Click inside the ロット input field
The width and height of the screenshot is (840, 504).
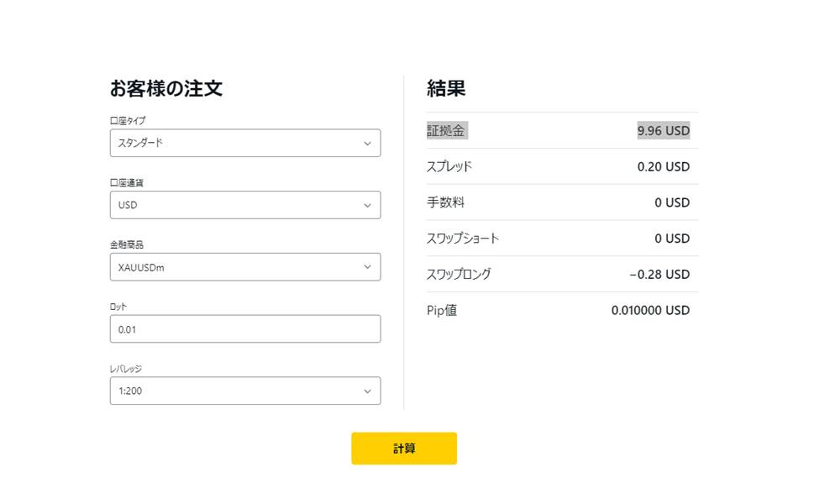(244, 328)
